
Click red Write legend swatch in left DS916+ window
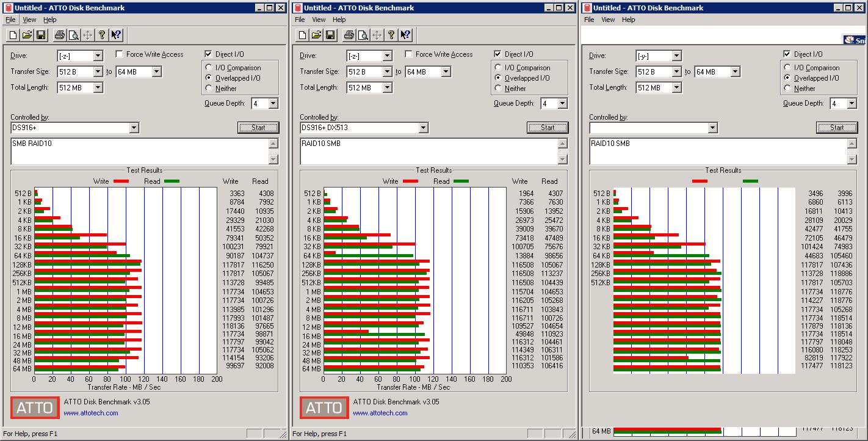(x=121, y=181)
